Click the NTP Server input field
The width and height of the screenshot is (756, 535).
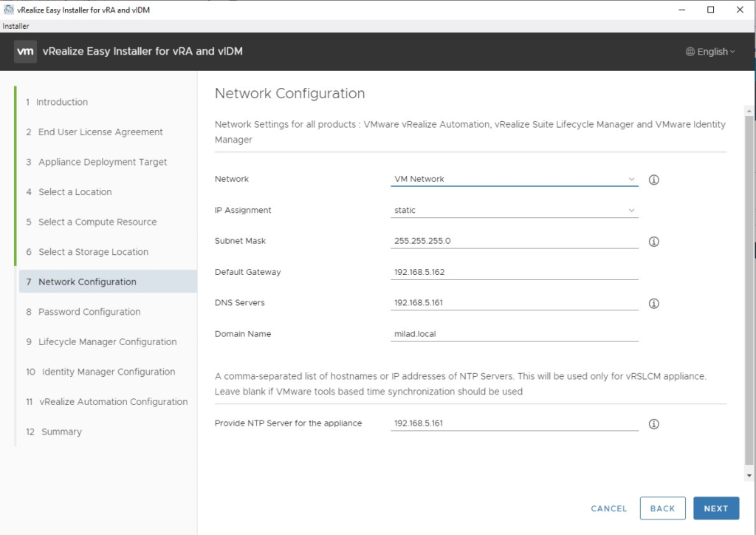[515, 423]
